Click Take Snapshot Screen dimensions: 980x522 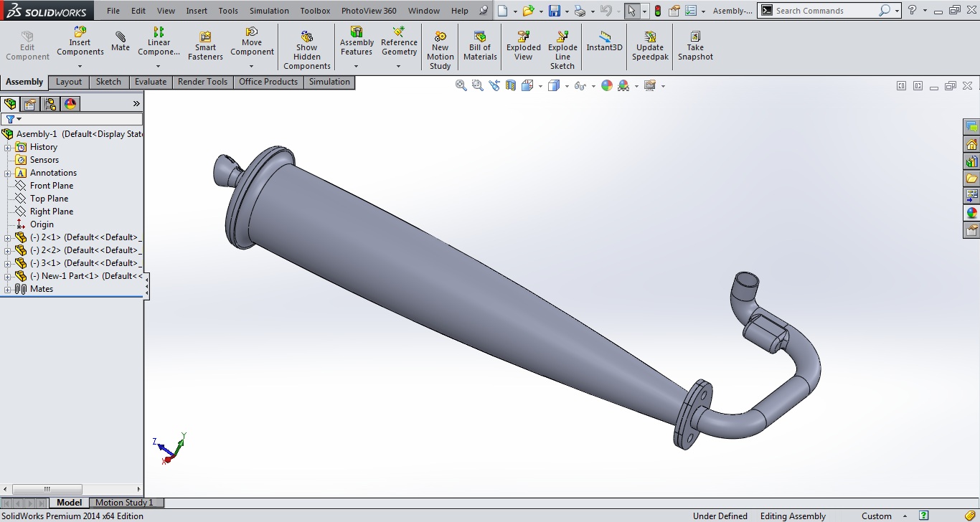pos(695,46)
